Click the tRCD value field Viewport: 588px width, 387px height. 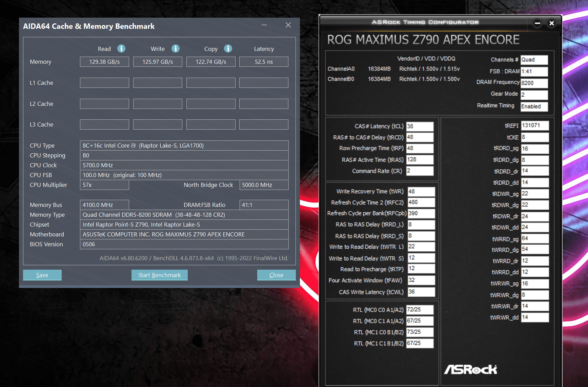pos(420,137)
